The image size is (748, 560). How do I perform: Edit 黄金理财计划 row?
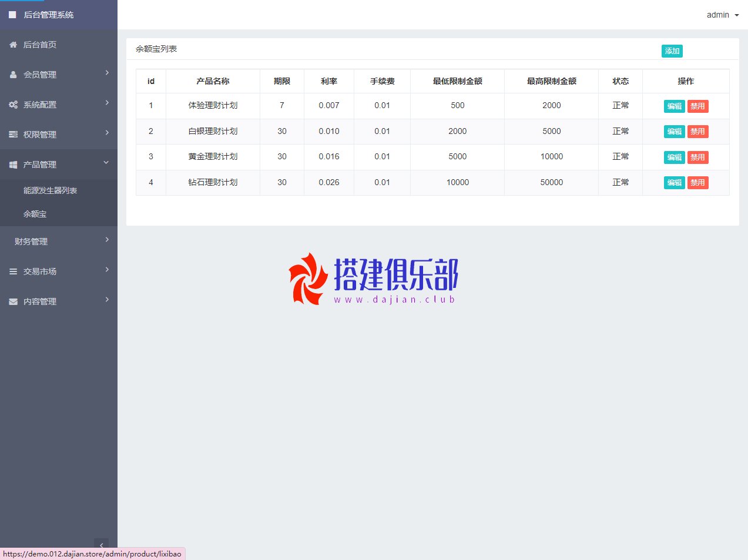(x=675, y=157)
